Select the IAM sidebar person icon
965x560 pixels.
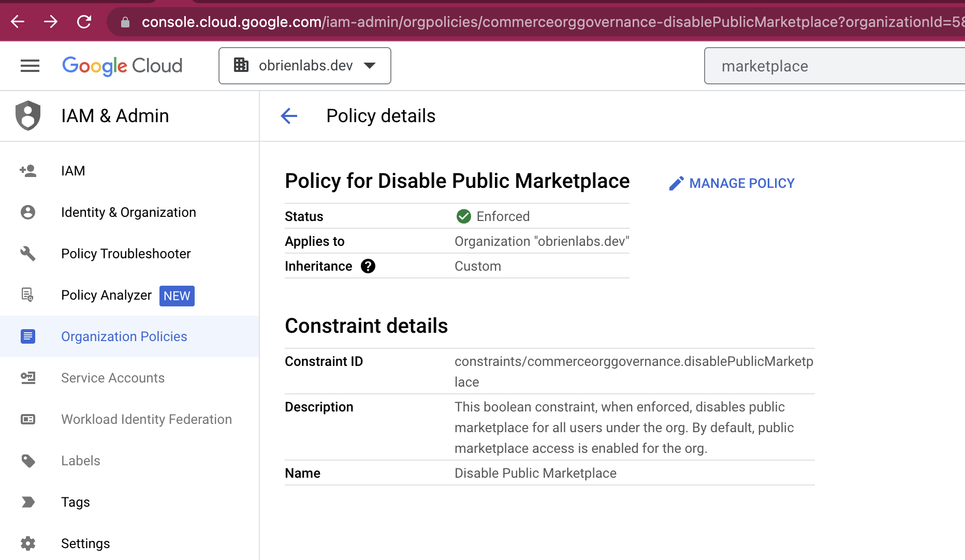coord(27,170)
